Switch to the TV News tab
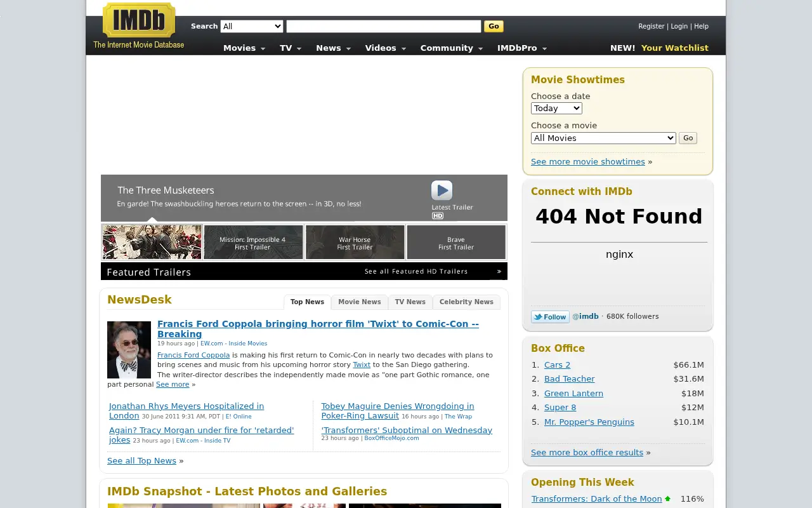812x508 pixels. [x=410, y=302]
